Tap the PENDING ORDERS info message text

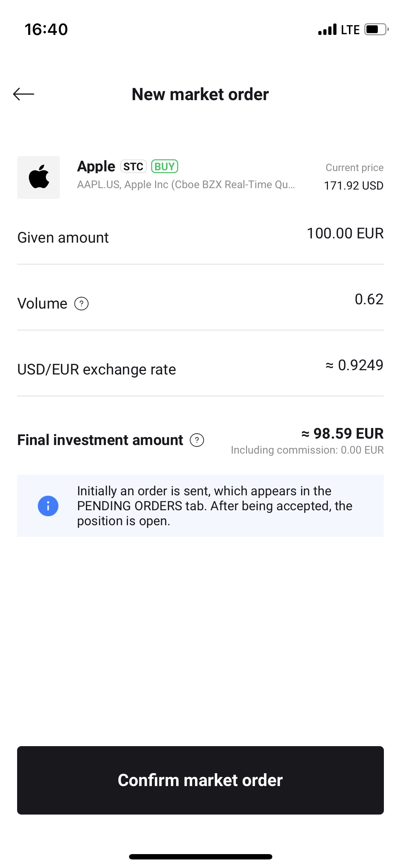click(x=215, y=506)
